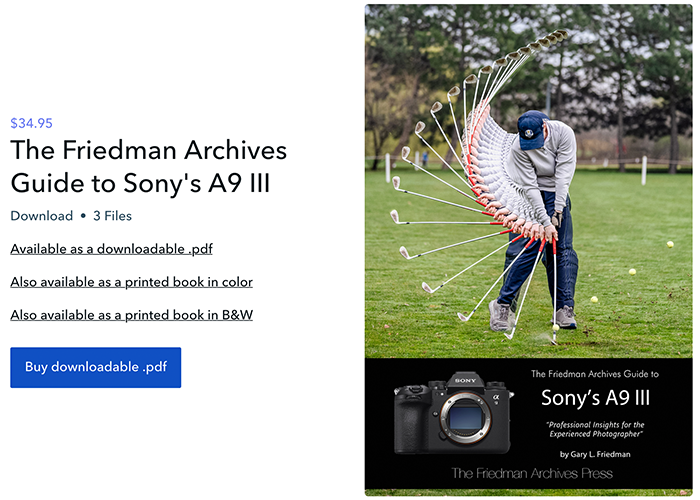Click the Buy downloadable .pdf button
Image resolution: width=700 pixels, height=500 pixels.
pyautogui.click(x=96, y=367)
